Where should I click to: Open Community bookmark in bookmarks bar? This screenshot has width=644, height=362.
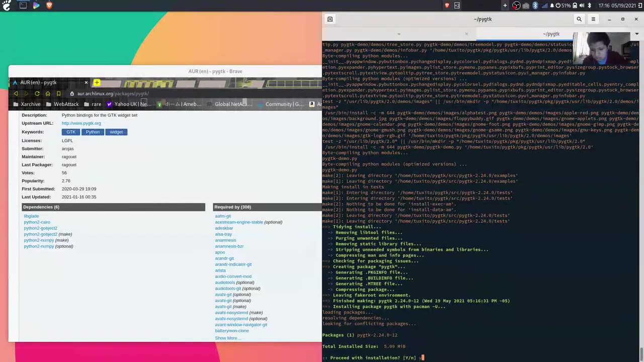[280, 104]
